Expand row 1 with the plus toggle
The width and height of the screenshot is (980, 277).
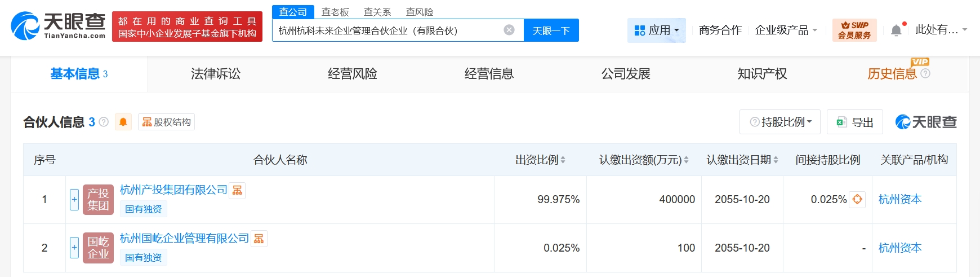tap(74, 199)
